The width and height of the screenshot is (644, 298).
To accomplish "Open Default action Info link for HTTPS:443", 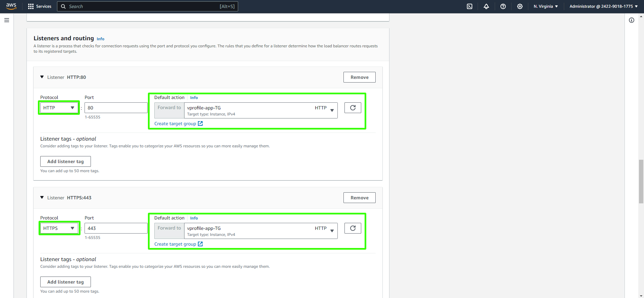I will 194,218.
